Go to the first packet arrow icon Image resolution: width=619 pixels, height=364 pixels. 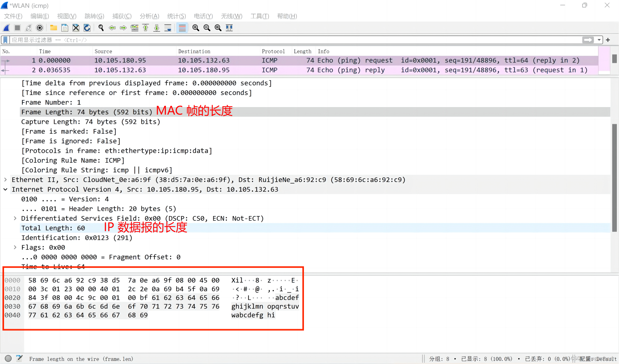pyautogui.click(x=145, y=28)
